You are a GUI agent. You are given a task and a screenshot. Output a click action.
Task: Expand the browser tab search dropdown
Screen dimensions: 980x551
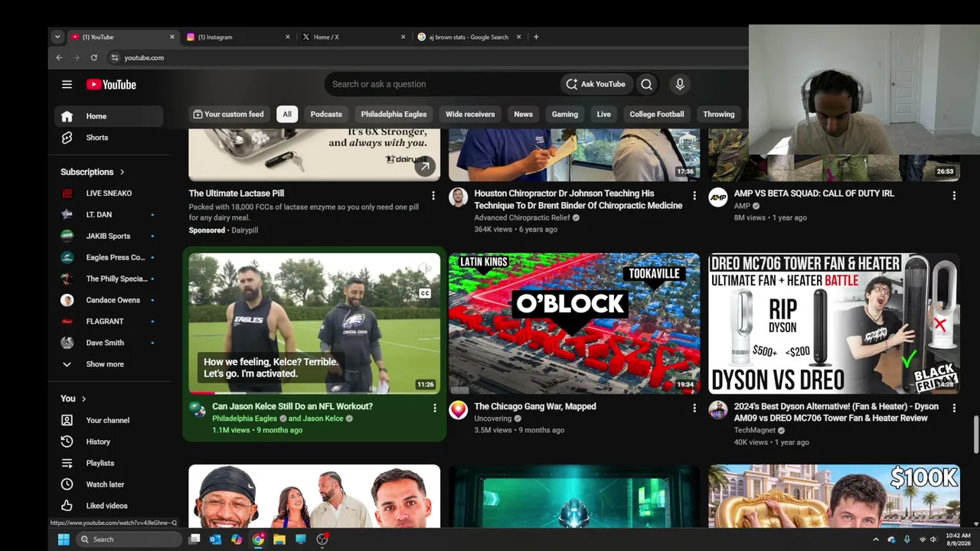tap(57, 37)
